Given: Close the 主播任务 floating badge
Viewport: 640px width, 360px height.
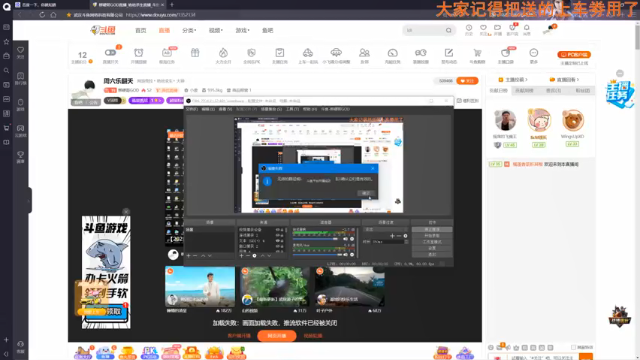Looking at the screenshot, I should [620, 73].
